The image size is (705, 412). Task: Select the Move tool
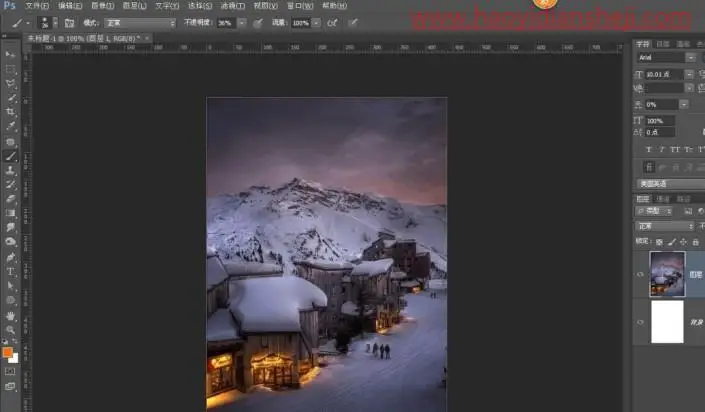[x=10, y=55]
